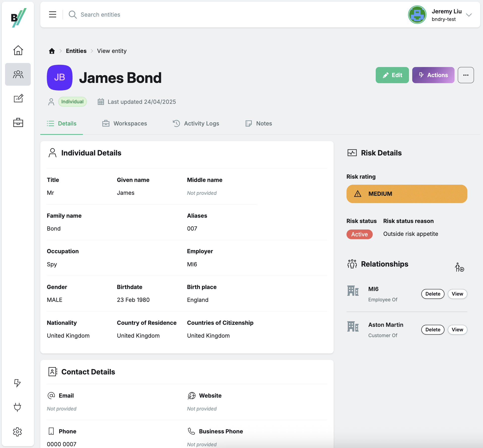
Task: Click the Contact Details card icon
Action: 53,372
